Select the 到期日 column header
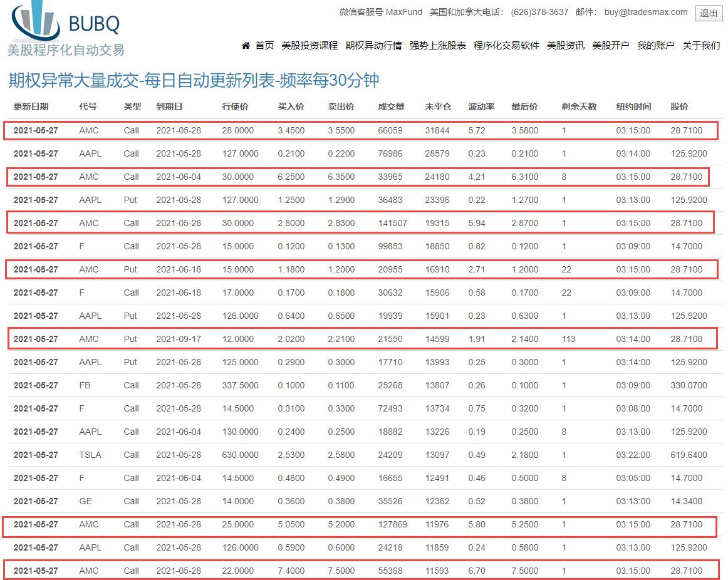 click(x=169, y=106)
